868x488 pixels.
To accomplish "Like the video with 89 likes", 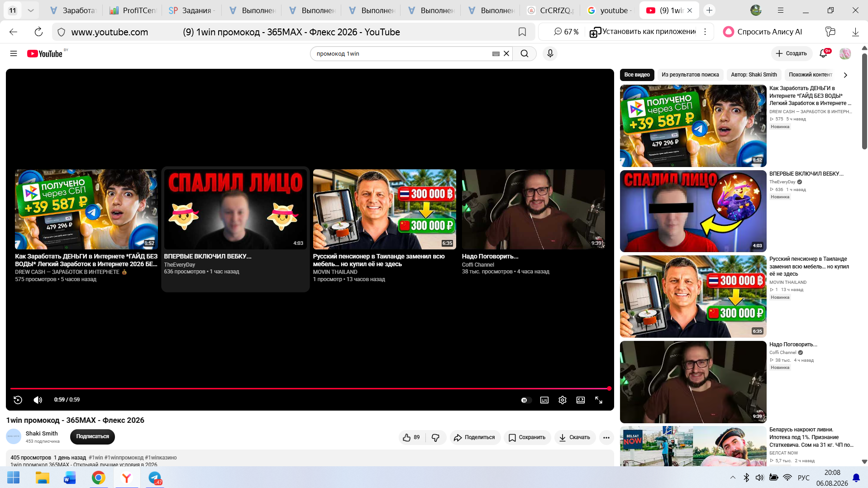I will (x=412, y=437).
